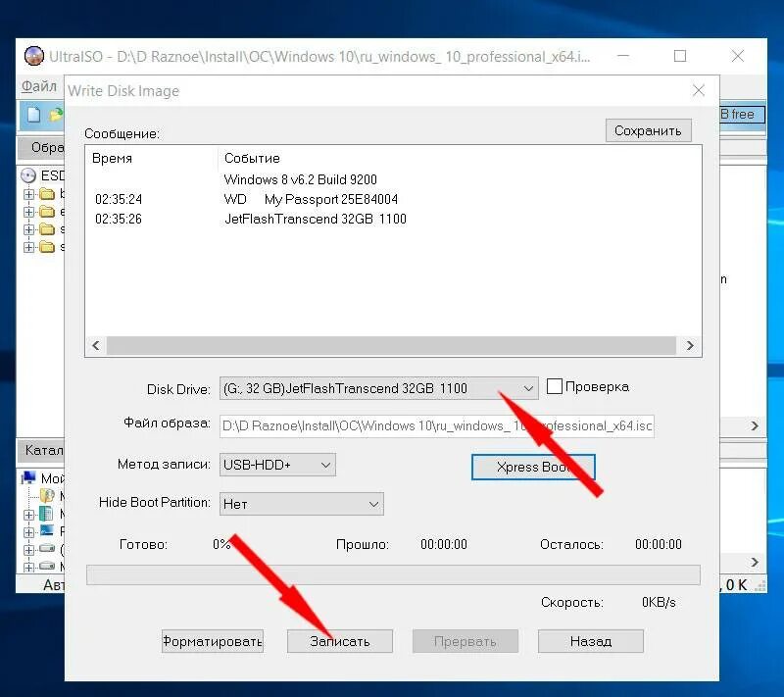Click scroll-right arrow in UltraISO file pane
Viewport: 784px width, 697px height.
click(755, 426)
